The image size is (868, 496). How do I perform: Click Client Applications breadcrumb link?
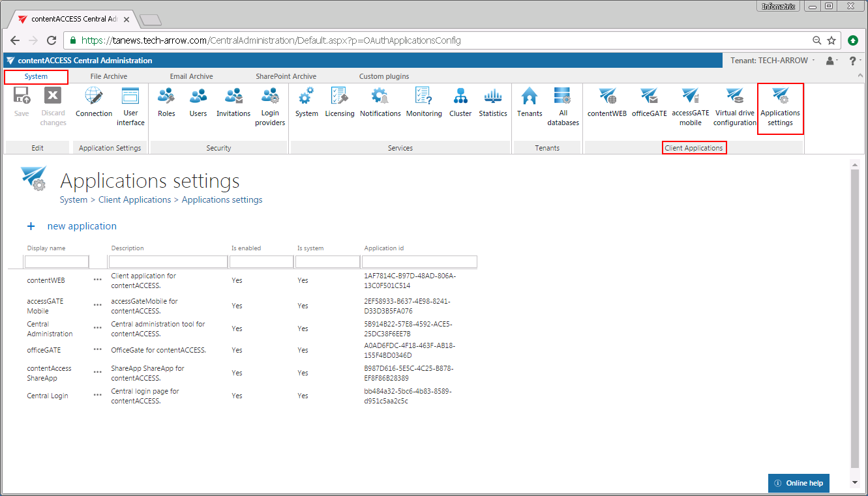134,200
